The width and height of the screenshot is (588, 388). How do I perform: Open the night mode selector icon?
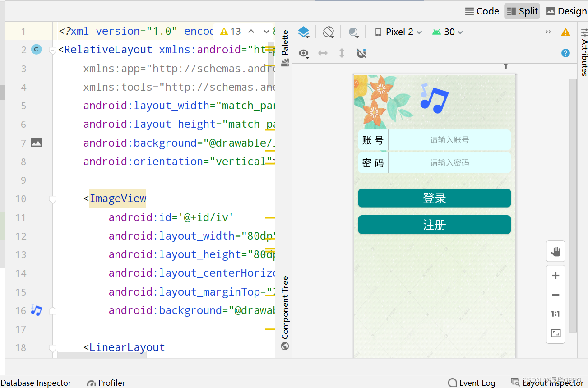click(354, 32)
